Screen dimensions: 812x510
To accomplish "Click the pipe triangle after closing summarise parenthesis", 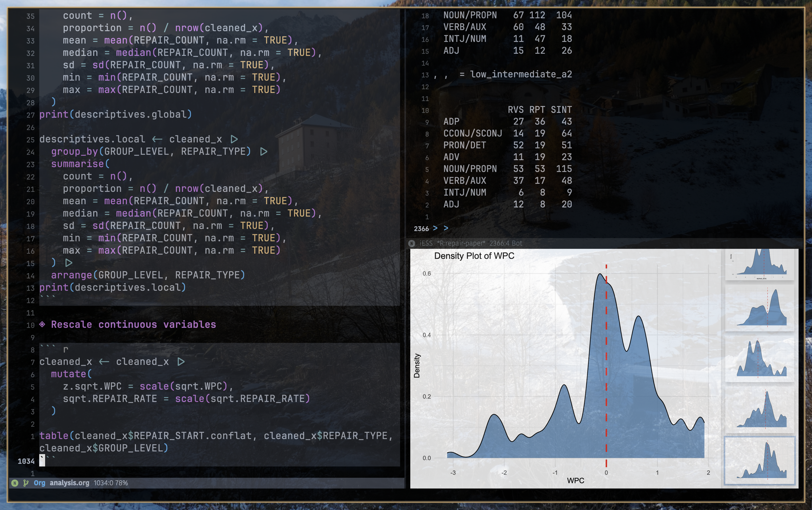I will click(x=69, y=263).
